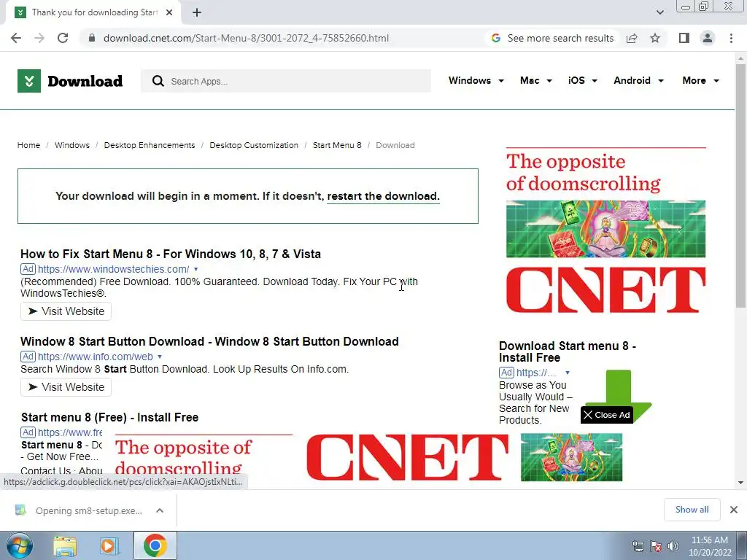Click the tab search chevron in title bar
The image size is (747, 560).
(x=659, y=12)
